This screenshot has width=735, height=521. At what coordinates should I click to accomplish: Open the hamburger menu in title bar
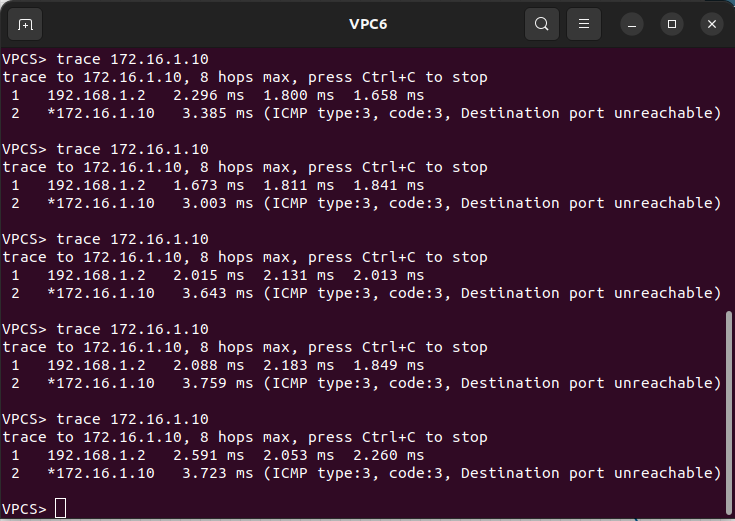(x=584, y=24)
